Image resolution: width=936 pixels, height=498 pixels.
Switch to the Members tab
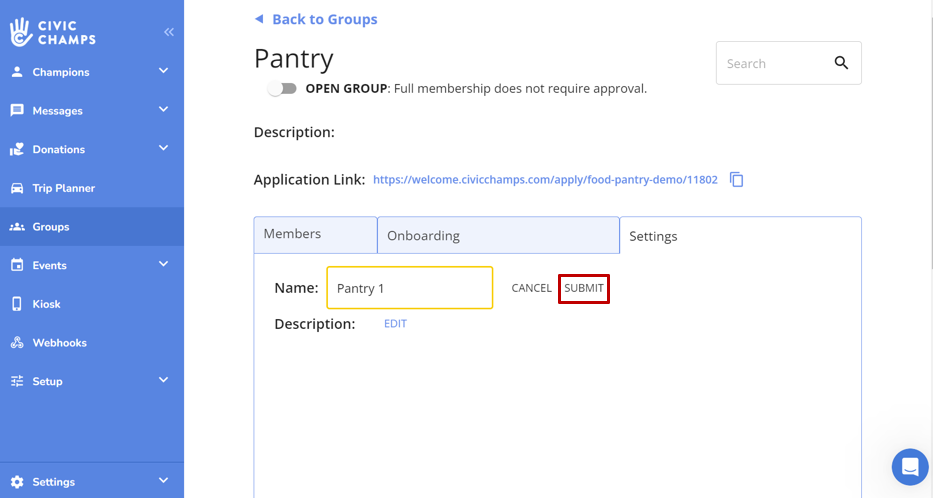pyautogui.click(x=314, y=234)
